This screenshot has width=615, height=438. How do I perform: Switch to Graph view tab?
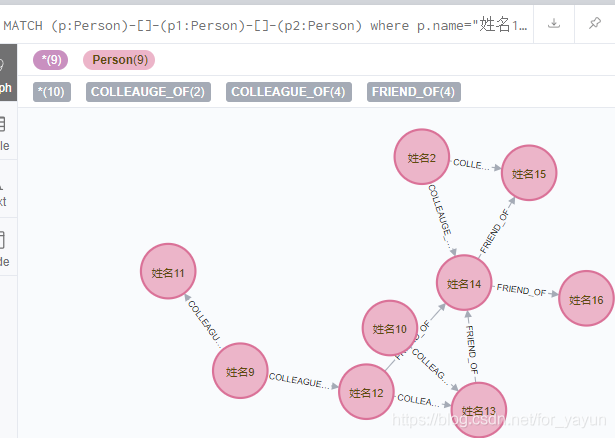pos(8,73)
